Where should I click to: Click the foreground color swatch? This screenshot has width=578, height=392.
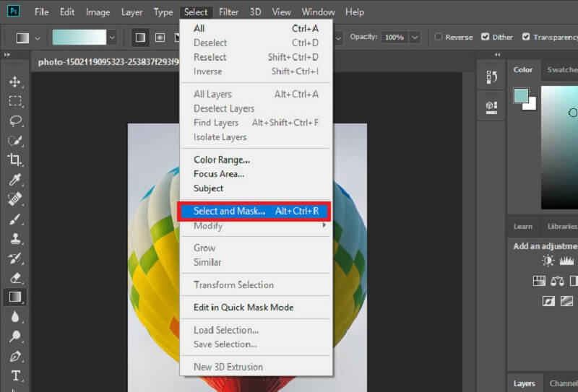pyautogui.click(x=521, y=96)
